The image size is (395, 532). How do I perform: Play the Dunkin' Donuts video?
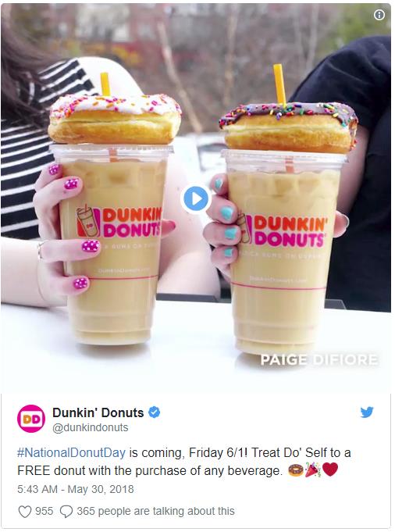click(196, 199)
